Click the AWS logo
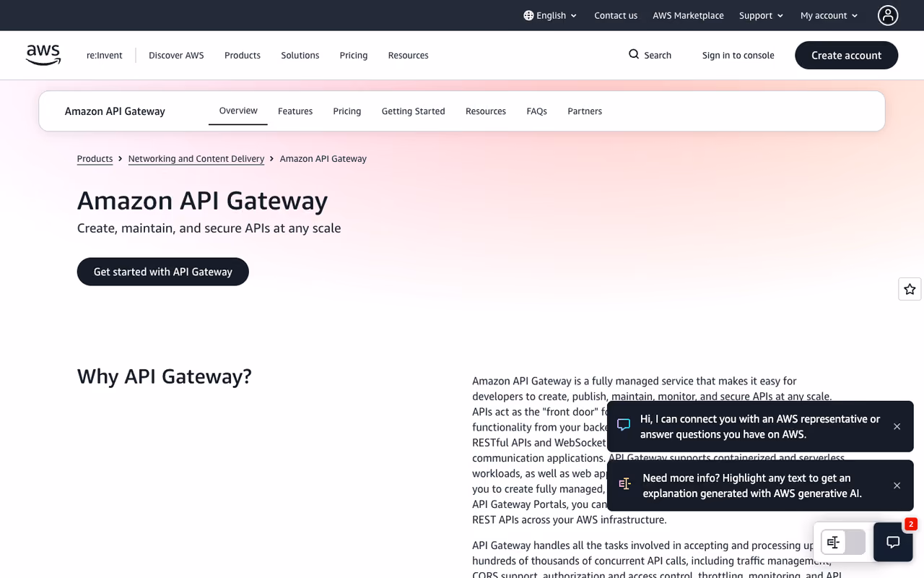 pos(43,55)
